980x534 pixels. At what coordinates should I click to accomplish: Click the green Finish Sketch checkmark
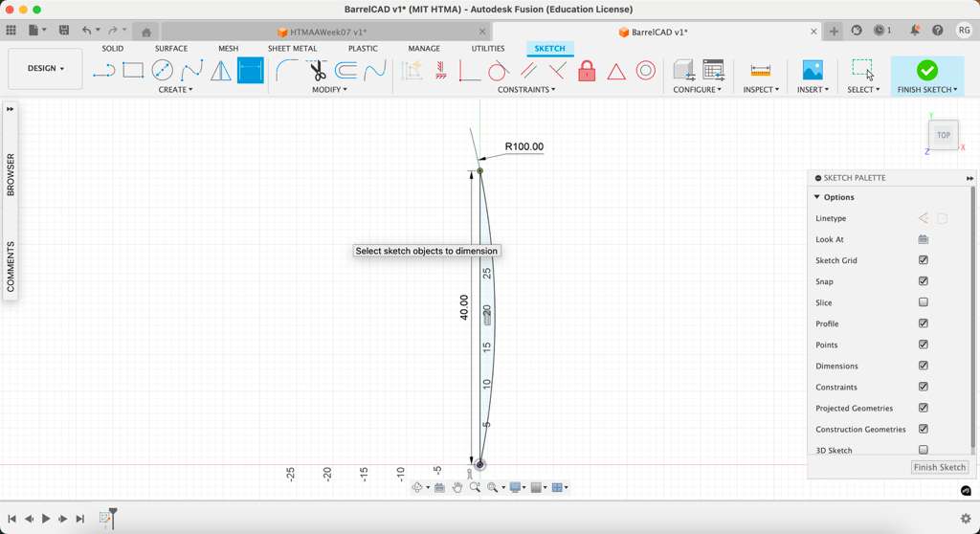pos(926,70)
